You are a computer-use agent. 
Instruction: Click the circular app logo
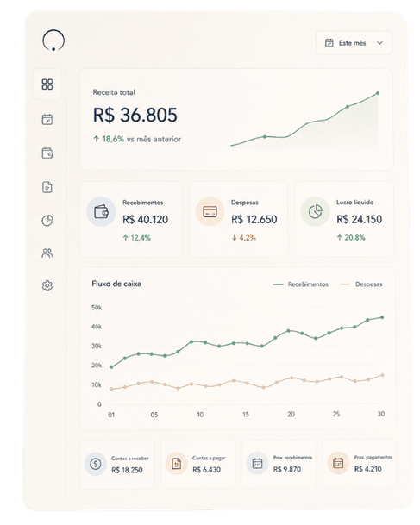(x=53, y=41)
